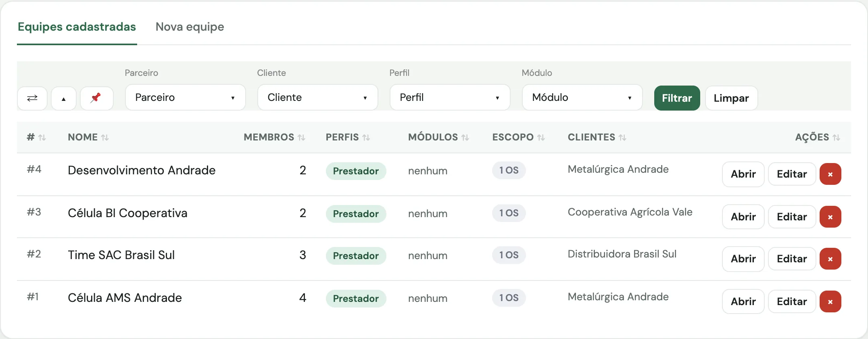Open the Cliente filter dropdown
Image resolution: width=868 pixels, height=339 pixels.
tap(318, 97)
